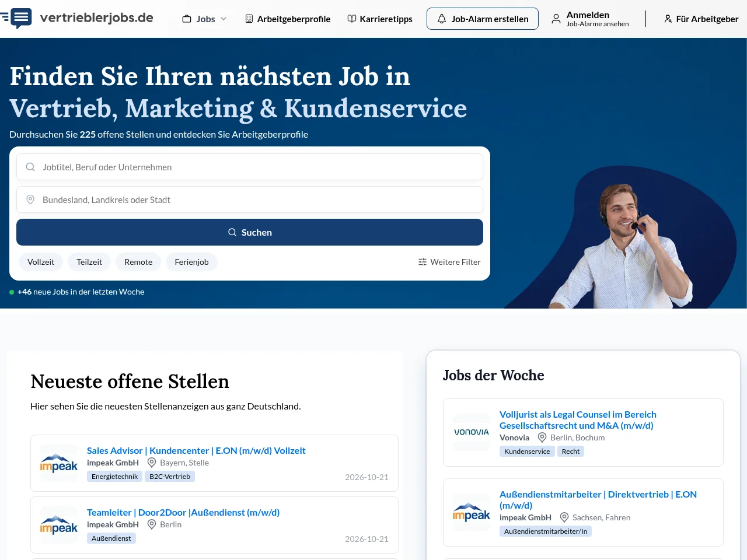747x560 pixels.
Task: Click the 2026-10-21 date on Sales Advisor listing
Action: click(366, 477)
